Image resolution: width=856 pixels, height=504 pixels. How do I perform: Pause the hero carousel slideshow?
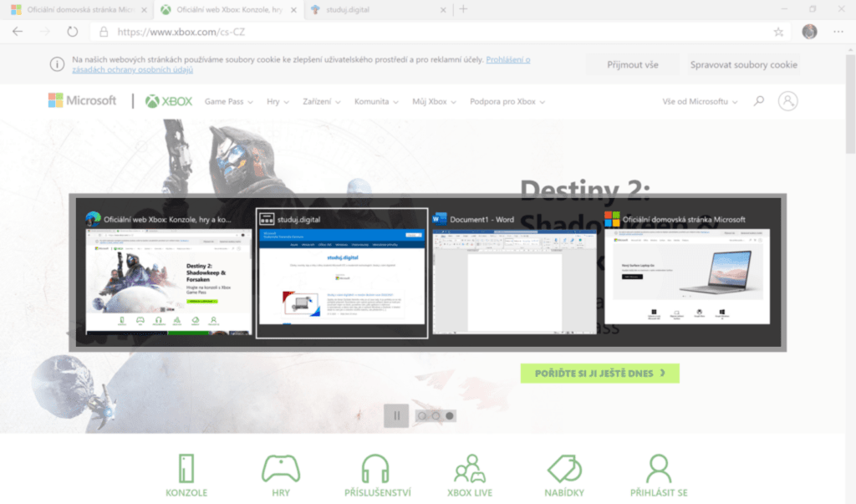coord(396,415)
